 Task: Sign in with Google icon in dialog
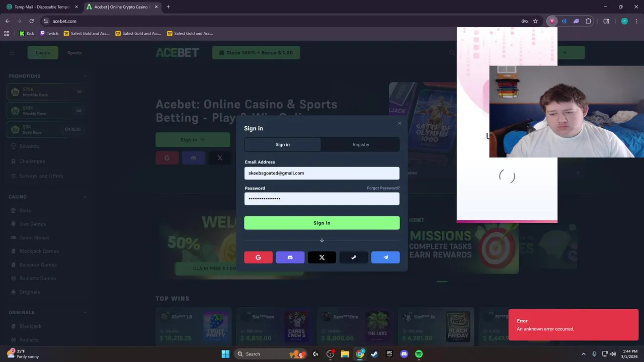coord(258,257)
